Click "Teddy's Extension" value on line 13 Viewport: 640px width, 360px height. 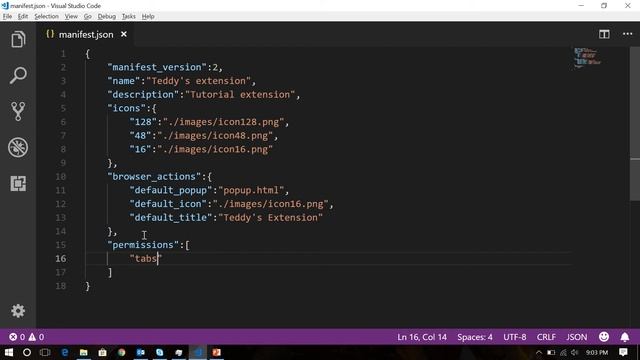(x=271, y=218)
